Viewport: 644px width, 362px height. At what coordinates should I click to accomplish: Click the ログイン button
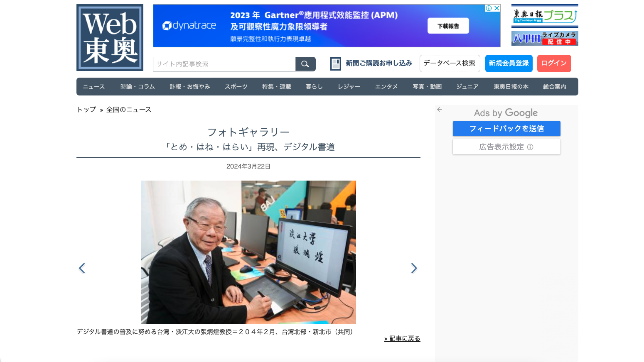[554, 63]
